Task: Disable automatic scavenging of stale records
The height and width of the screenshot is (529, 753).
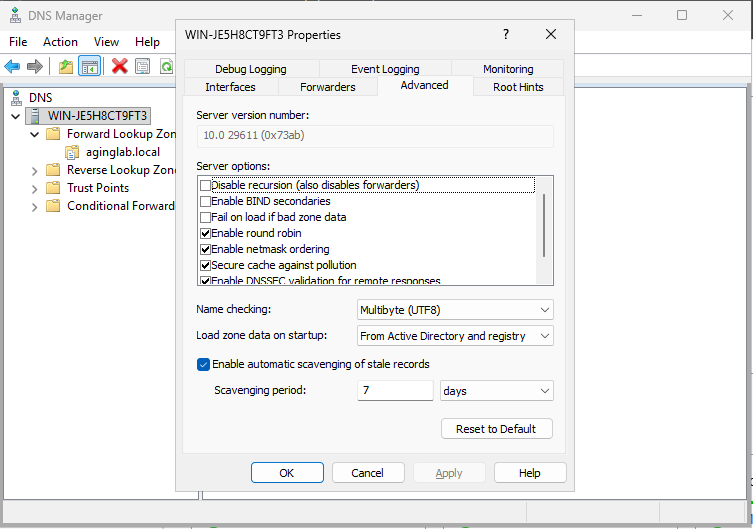Action: [x=203, y=364]
